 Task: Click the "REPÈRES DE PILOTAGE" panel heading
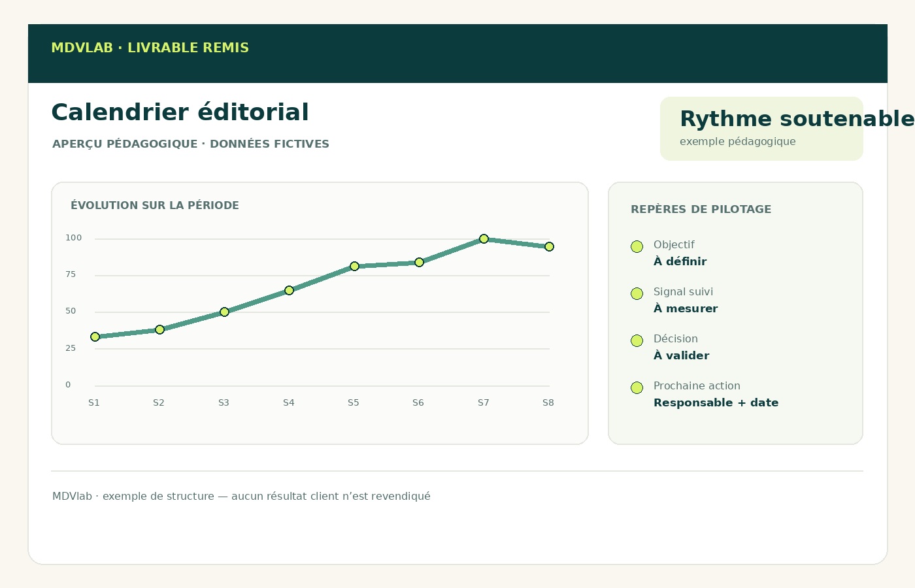[x=701, y=209]
